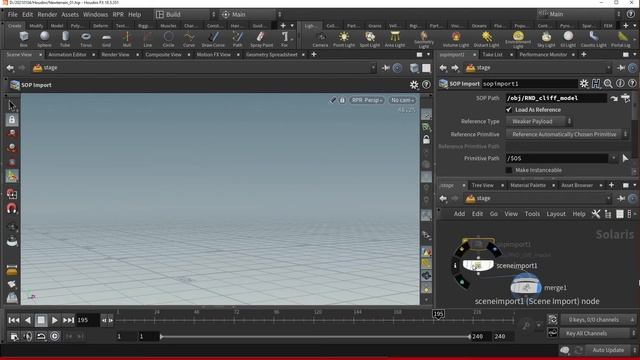The image size is (640, 360).
Task: Open the Render menu
Action: click(47, 14)
